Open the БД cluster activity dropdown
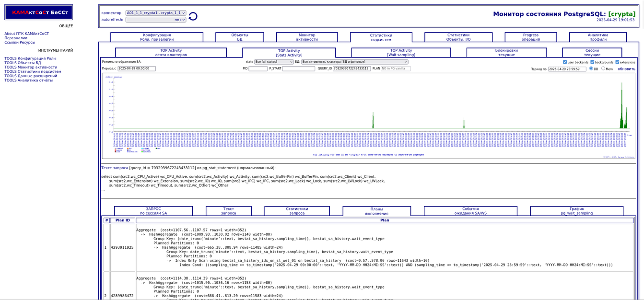This screenshot has width=644, height=300. point(354,62)
